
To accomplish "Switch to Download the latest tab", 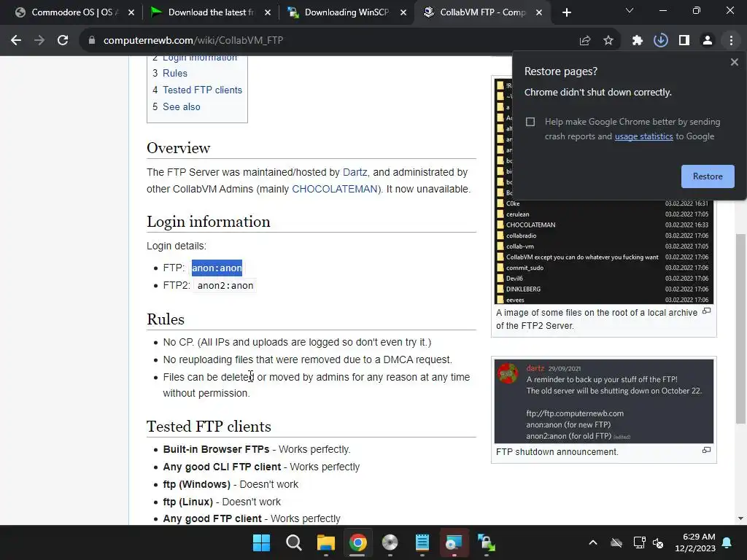I will (x=209, y=12).
